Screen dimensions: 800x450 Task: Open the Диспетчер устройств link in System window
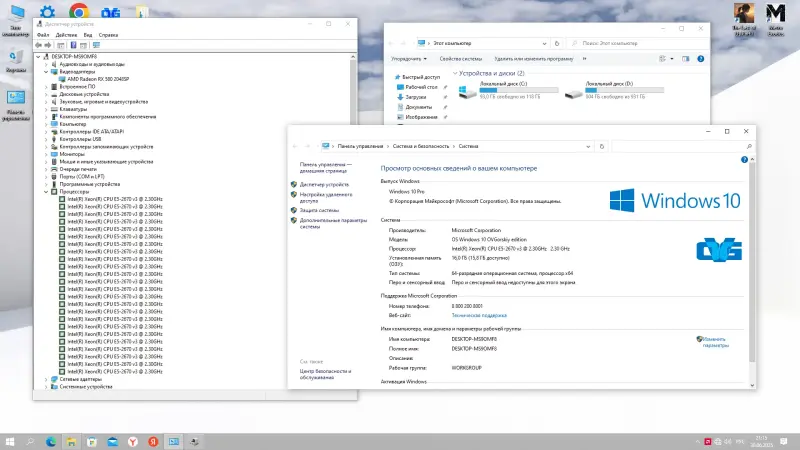pyautogui.click(x=324, y=185)
